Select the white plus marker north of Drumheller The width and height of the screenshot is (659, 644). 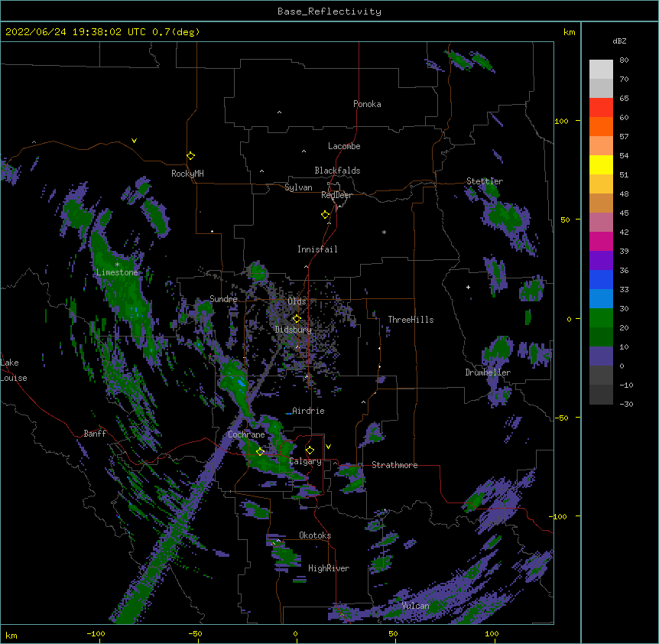468,287
